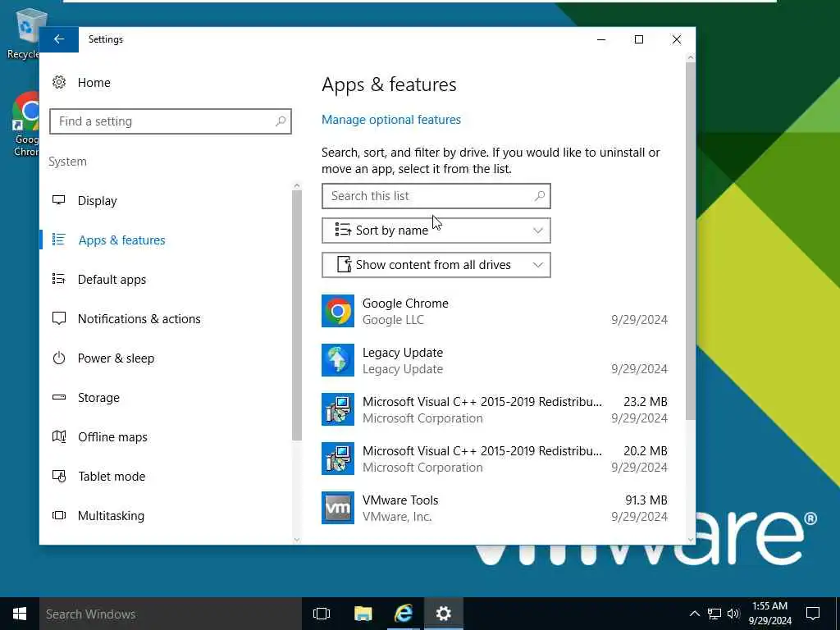Click the Find a setting field

(x=171, y=121)
